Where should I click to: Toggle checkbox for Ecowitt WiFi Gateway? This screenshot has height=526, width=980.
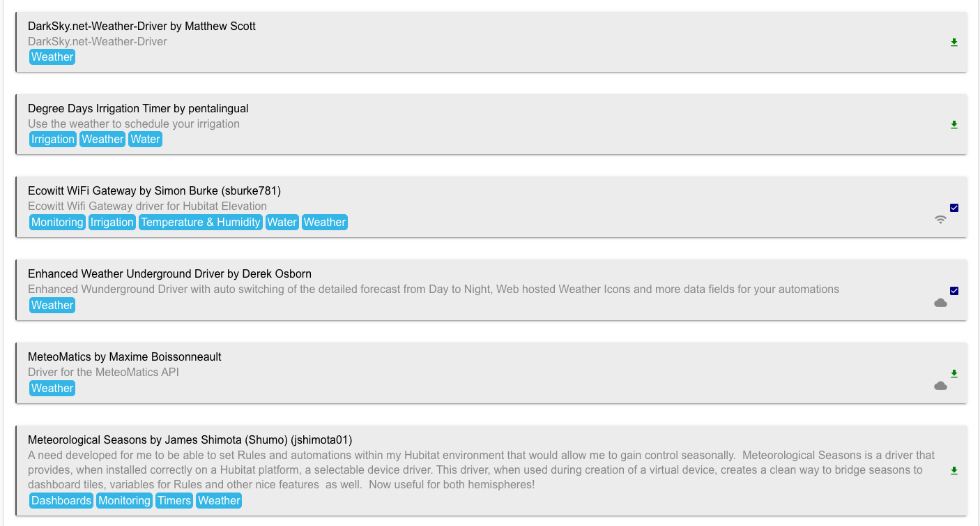954,208
